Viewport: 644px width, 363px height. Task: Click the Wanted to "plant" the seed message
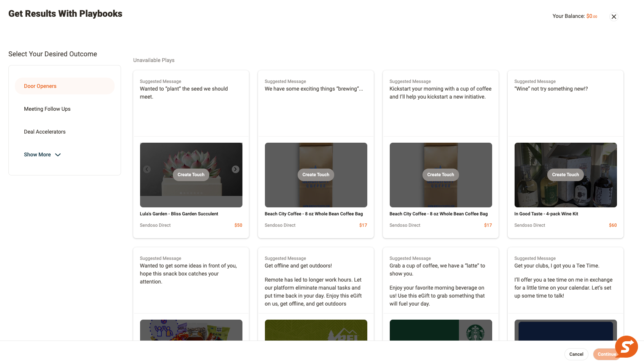(184, 93)
